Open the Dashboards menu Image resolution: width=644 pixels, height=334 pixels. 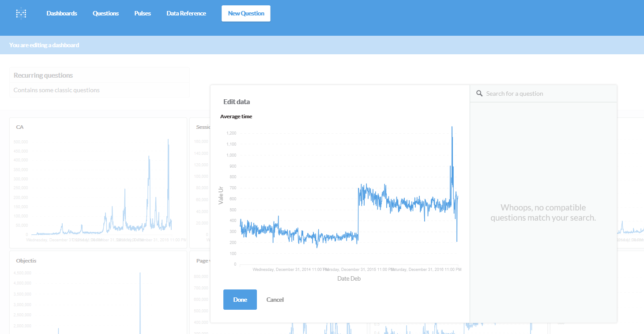[62, 13]
